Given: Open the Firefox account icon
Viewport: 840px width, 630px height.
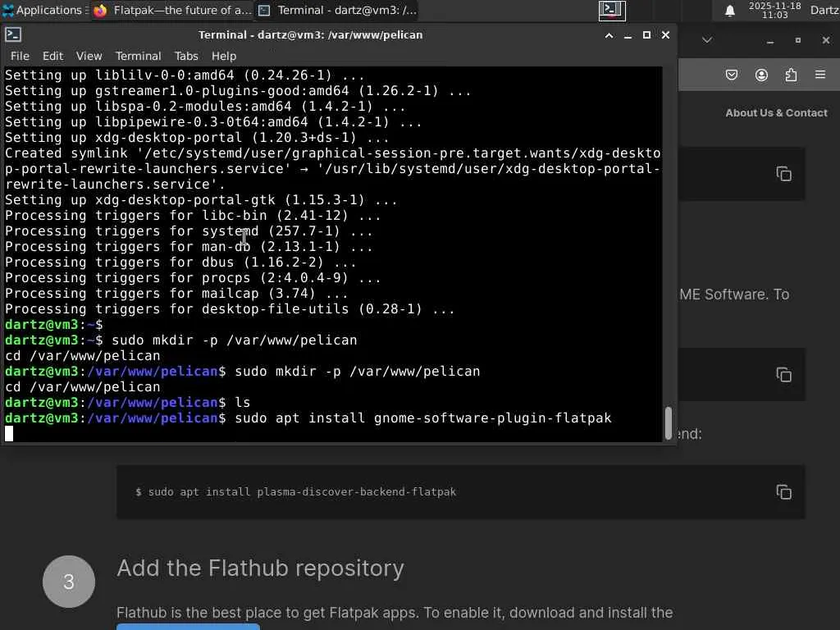Looking at the screenshot, I should coord(761,75).
